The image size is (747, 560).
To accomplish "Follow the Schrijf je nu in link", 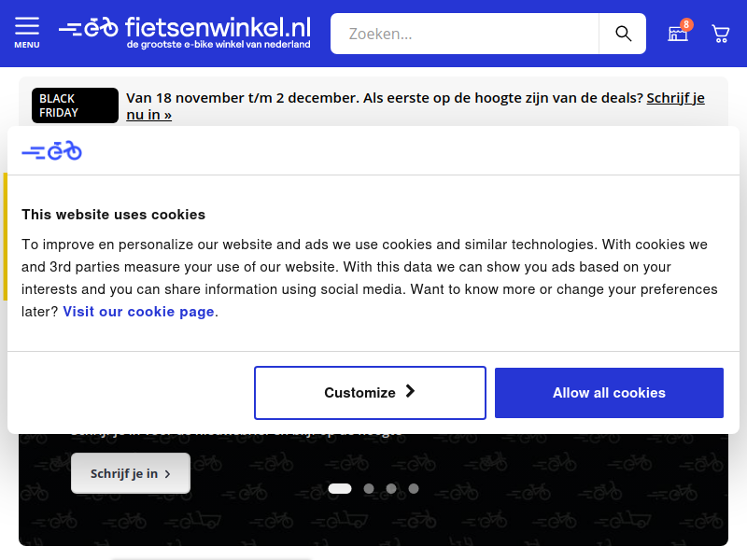I will pos(415,105).
